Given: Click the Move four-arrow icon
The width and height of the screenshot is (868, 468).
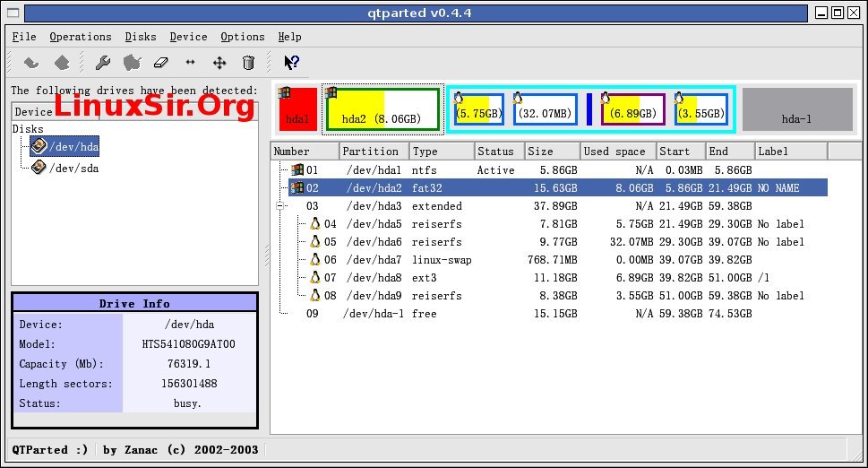Looking at the screenshot, I should tap(219, 63).
